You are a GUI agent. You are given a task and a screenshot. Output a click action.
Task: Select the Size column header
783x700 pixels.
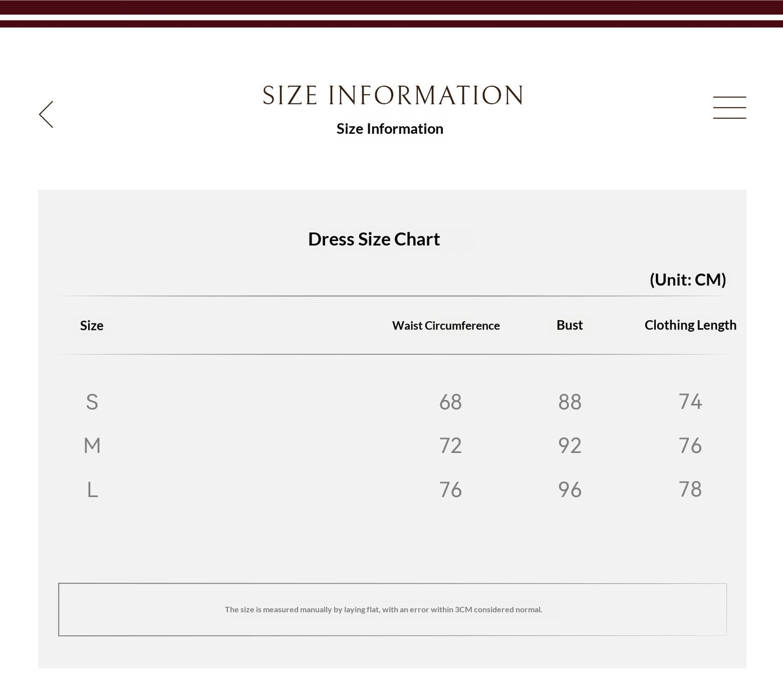tap(92, 326)
